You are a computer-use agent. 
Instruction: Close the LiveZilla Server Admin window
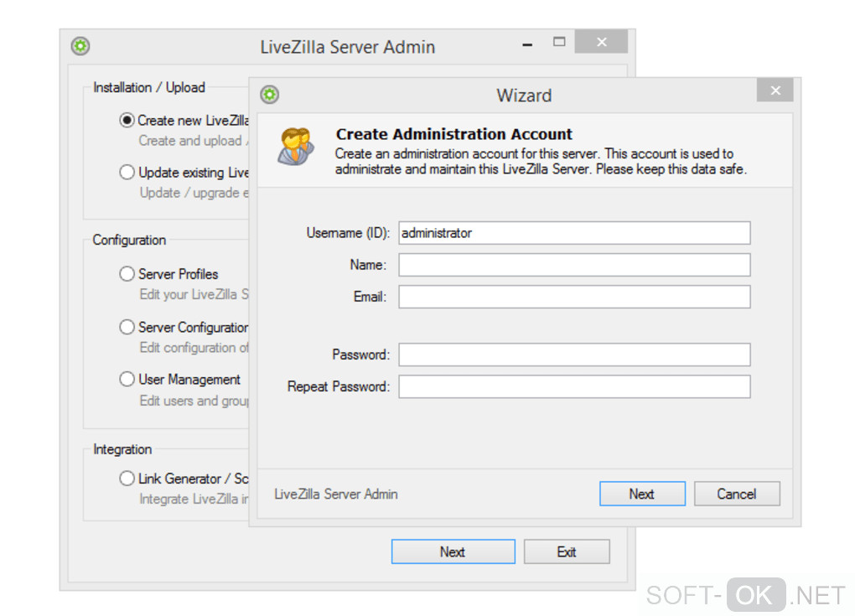tap(602, 42)
